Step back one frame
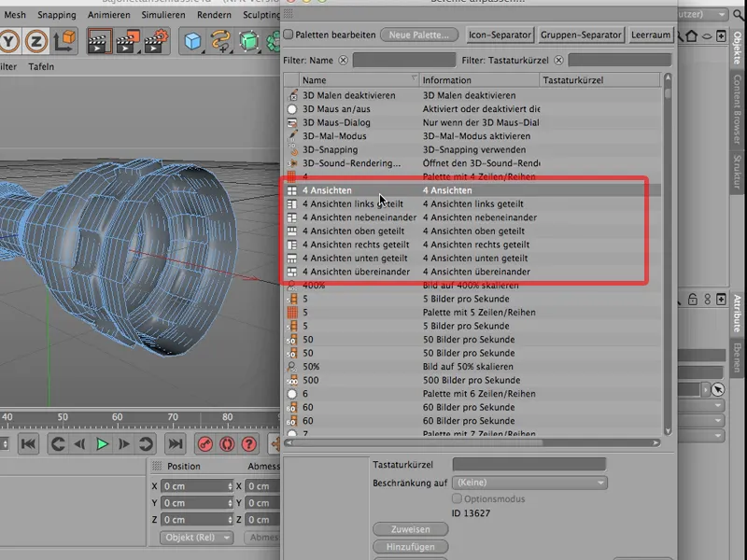This screenshot has width=747, height=560. tap(79, 444)
